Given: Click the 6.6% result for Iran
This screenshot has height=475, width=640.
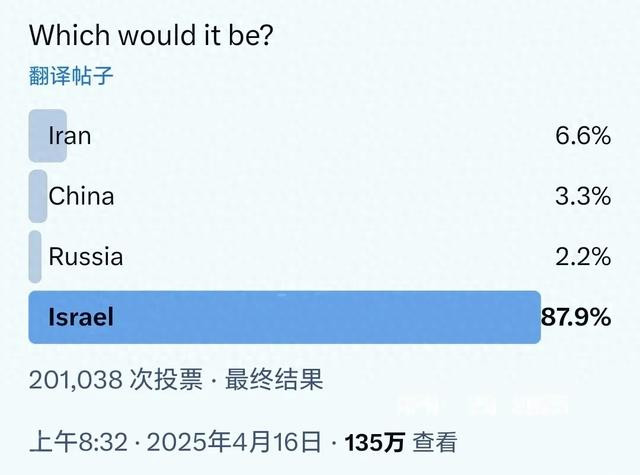Looking at the screenshot, I should (x=583, y=136).
